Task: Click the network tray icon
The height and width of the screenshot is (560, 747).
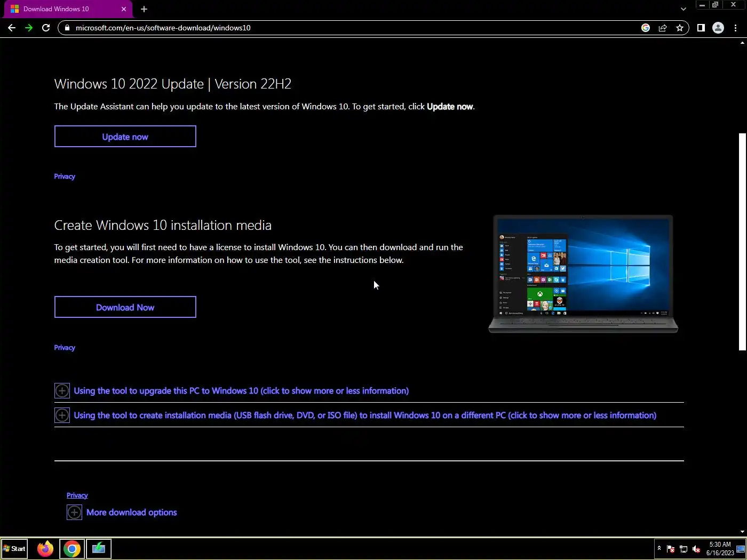Action: (x=684, y=549)
